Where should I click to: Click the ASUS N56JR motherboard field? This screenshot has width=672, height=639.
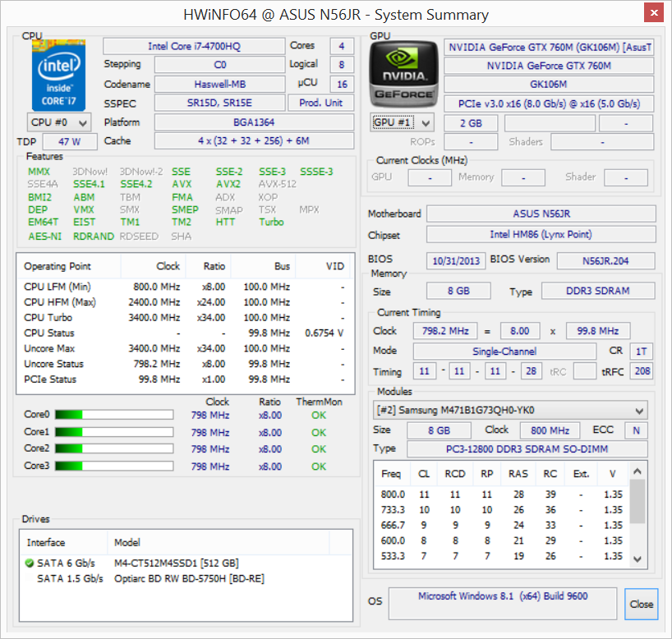[x=541, y=214]
